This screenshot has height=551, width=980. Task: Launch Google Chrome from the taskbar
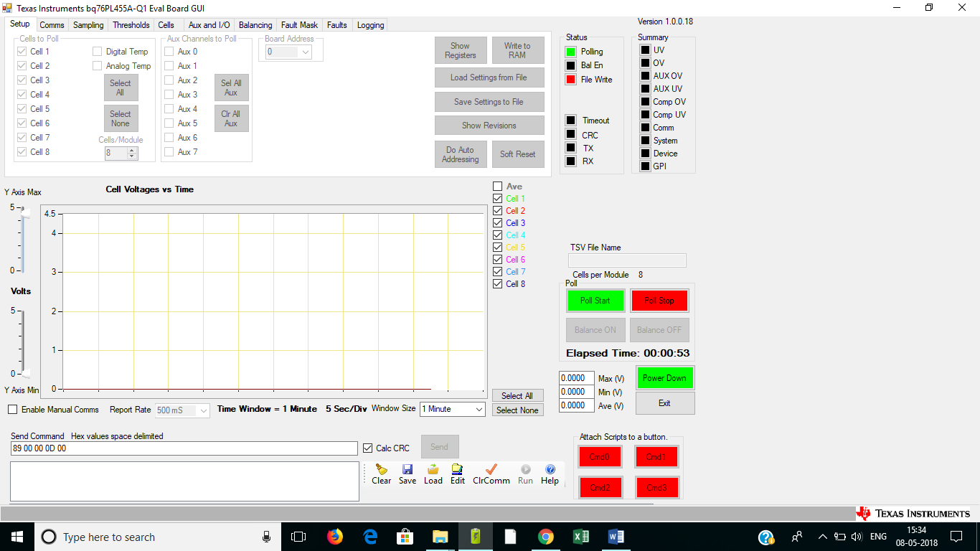[x=546, y=537]
